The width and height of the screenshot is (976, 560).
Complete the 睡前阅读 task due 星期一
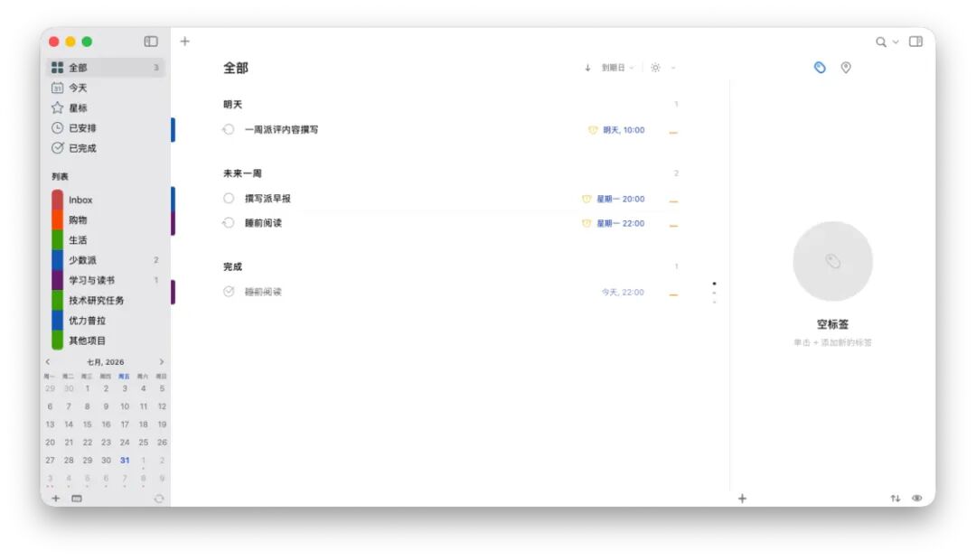229,223
